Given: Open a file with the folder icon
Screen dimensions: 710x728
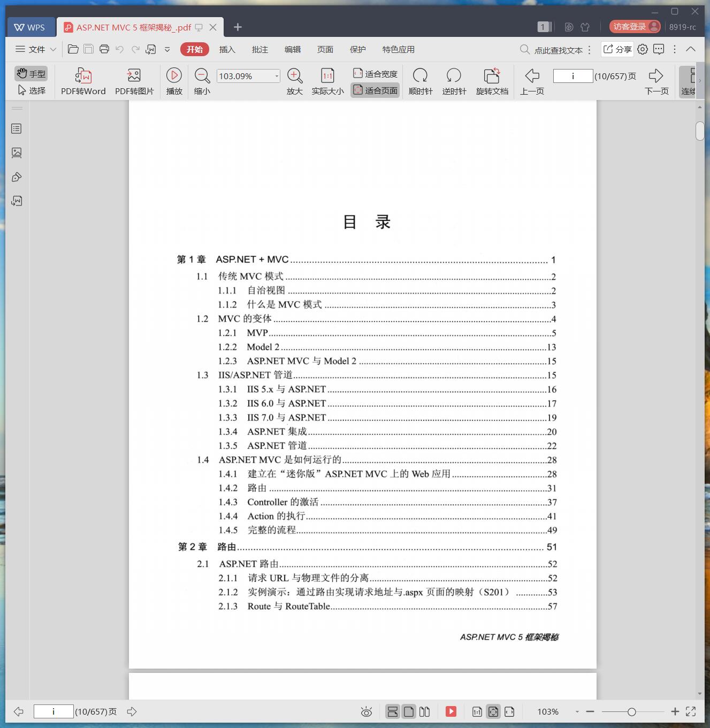Looking at the screenshot, I should click(x=73, y=49).
